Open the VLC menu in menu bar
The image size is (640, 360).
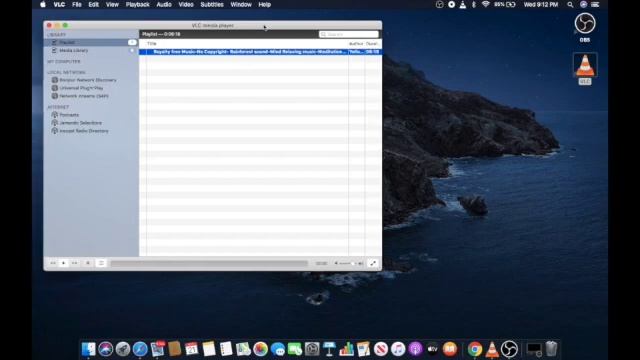point(59,4)
